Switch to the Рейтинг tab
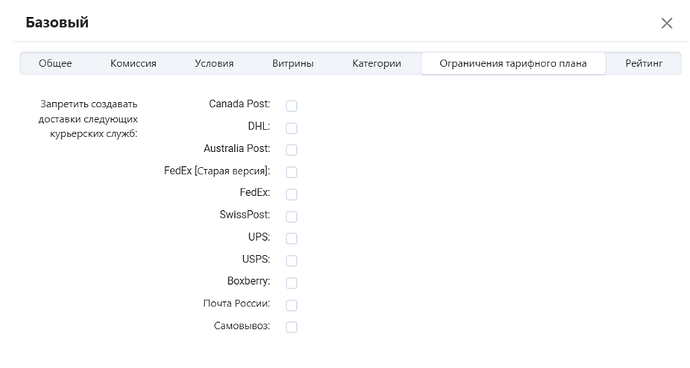This screenshot has width=690, height=368. [644, 63]
